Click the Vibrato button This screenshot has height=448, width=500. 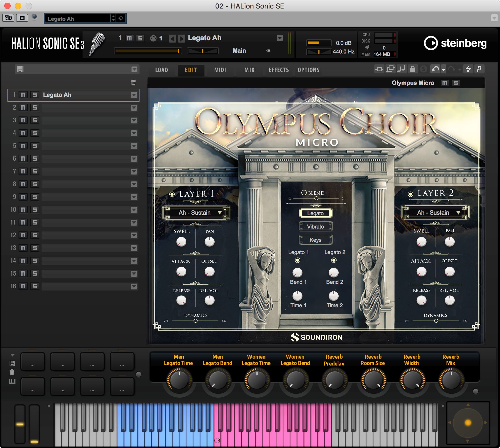(315, 227)
